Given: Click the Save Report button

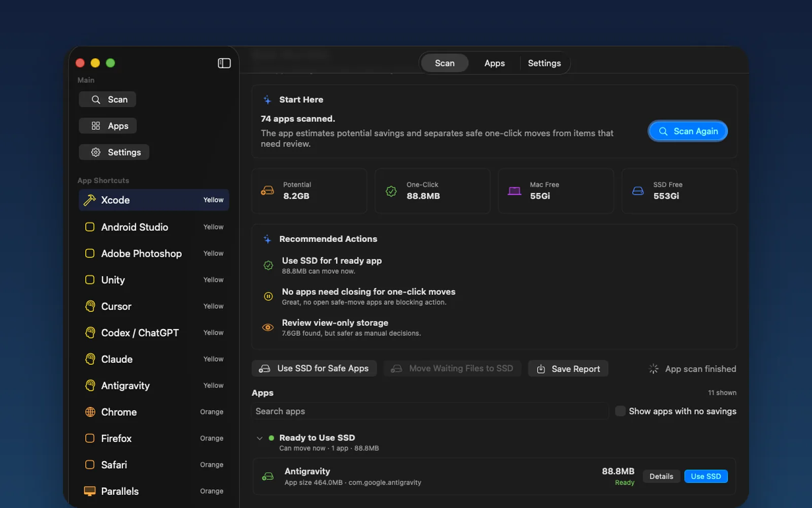Looking at the screenshot, I should point(568,368).
